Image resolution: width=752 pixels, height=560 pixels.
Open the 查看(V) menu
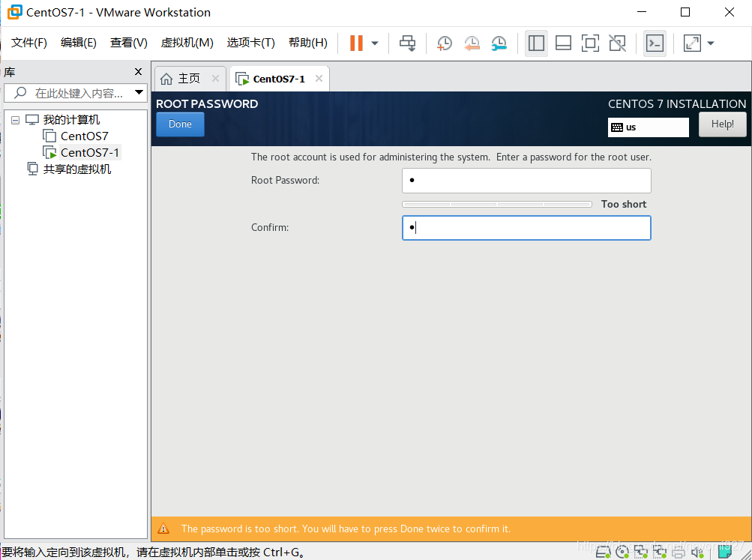pyautogui.click(x=128, y=43)
